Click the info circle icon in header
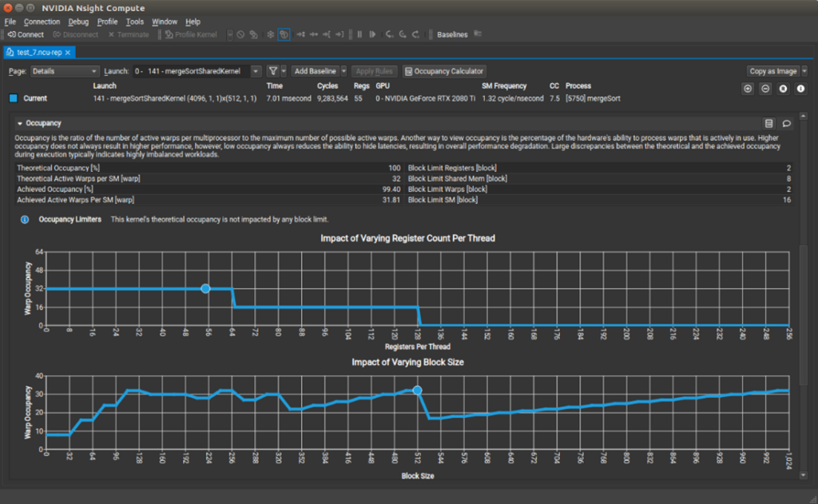This screenshot has width=818, height=504. (800, 89)
